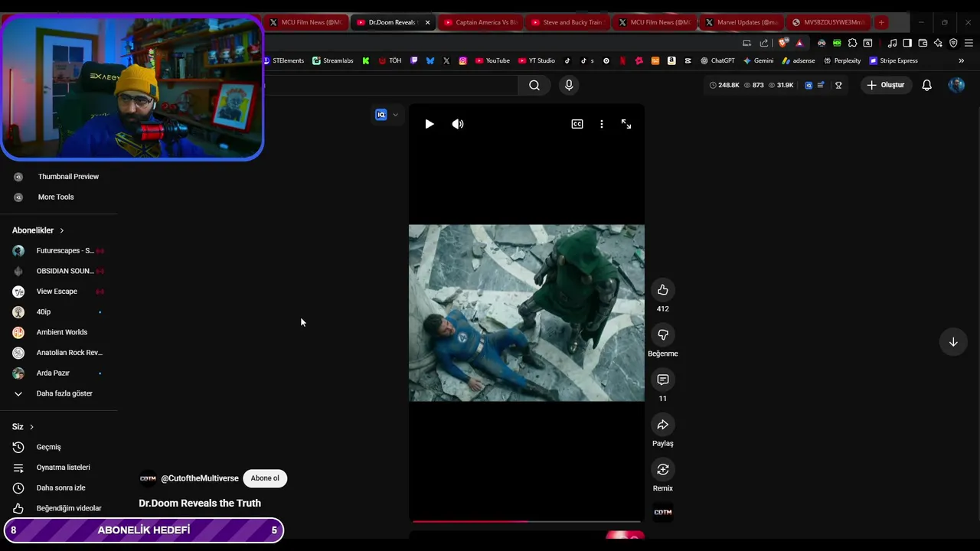Open the TÖH bookmark
This screenshot has width=980, height=551.
389,60
